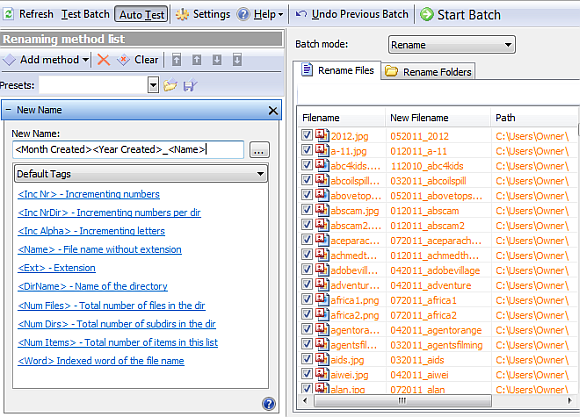Click the Refresh icon in toolbar
The height and width of the screenshot is (417, 580).
(8, 14)
